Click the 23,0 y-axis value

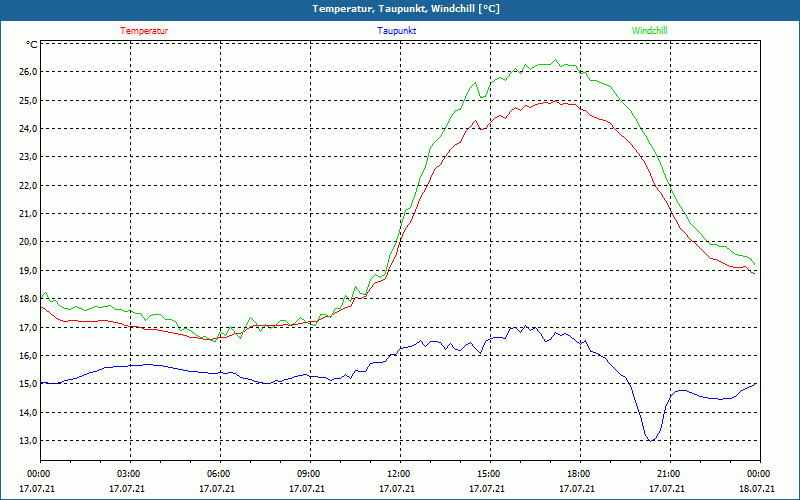(x=27, y=157)
